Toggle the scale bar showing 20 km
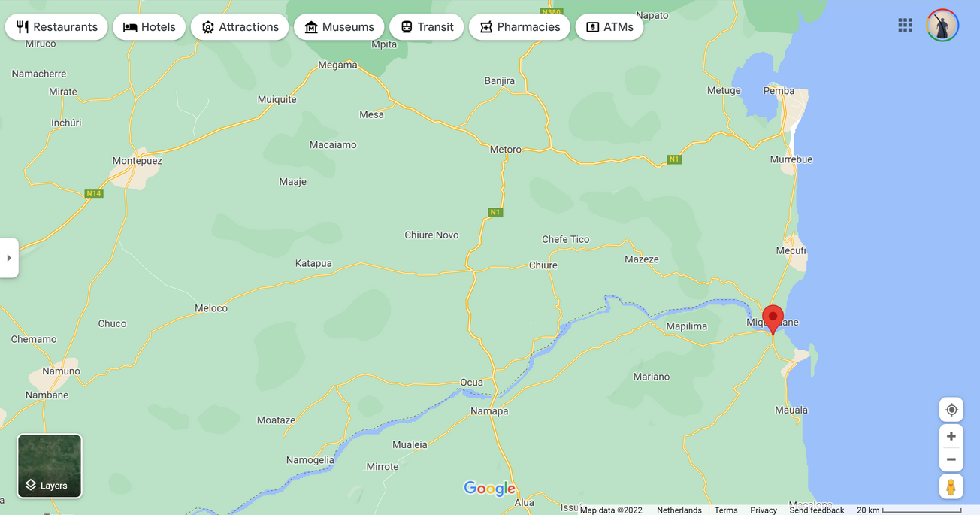This screenshot has width=980, height=515. [x=909, y=510]
